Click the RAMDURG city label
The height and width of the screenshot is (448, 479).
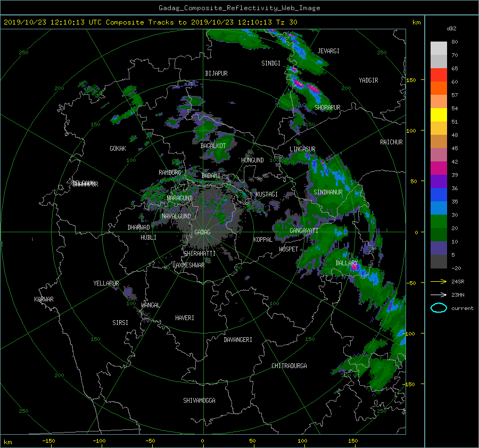(170, 173)
